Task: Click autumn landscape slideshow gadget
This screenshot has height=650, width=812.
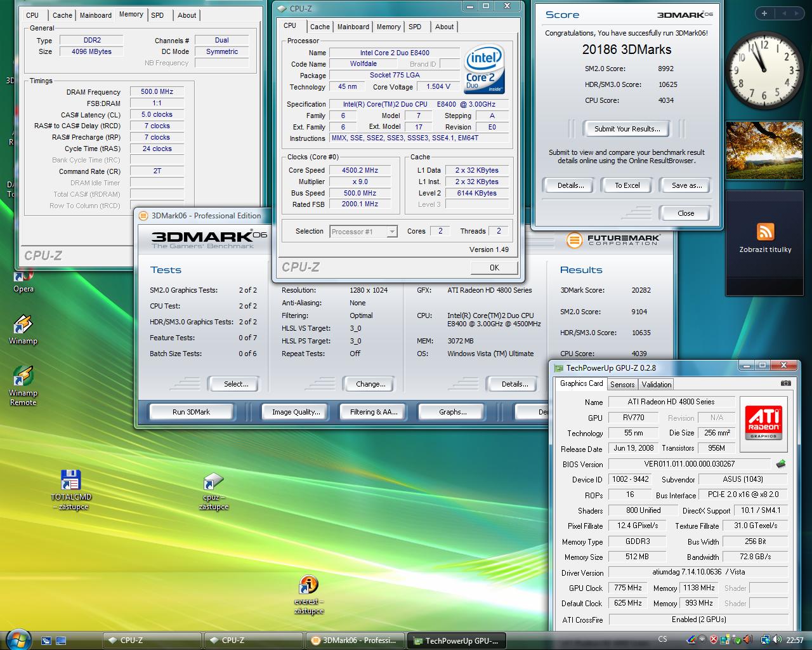Action: 764,151
